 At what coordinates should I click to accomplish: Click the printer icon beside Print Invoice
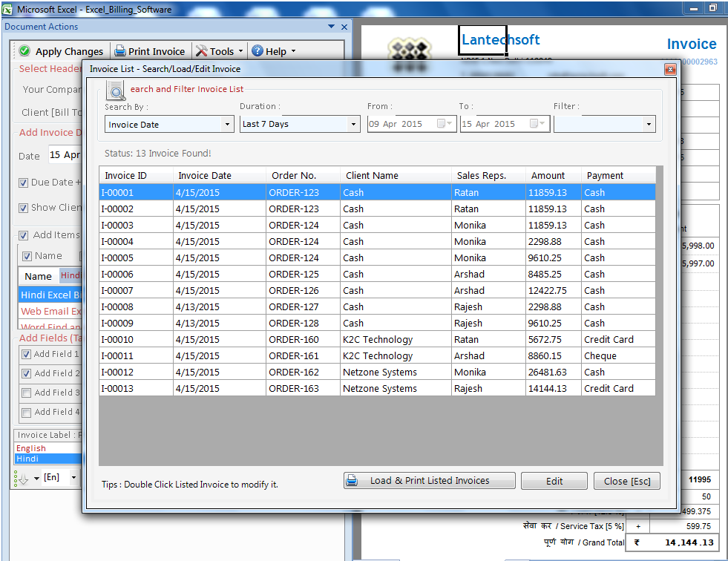coord(119,50)
